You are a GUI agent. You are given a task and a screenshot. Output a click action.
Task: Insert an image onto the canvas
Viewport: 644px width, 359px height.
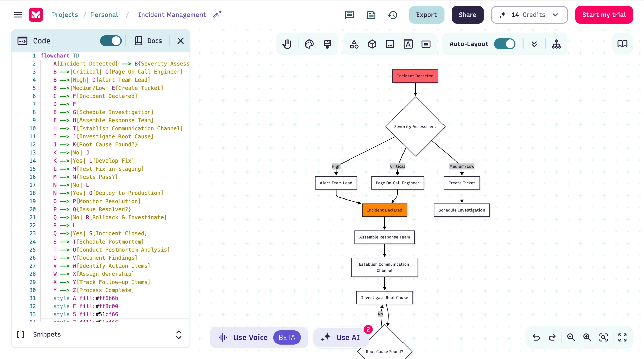pos(390,44)
